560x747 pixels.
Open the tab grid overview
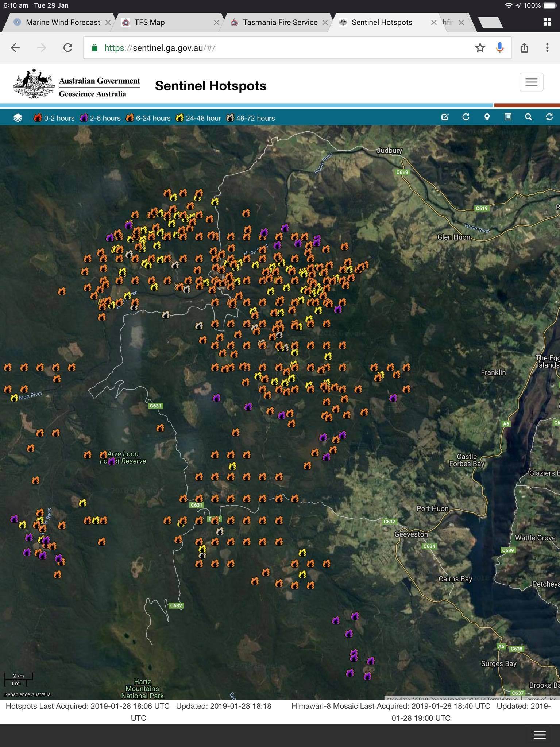coord(547,22)
